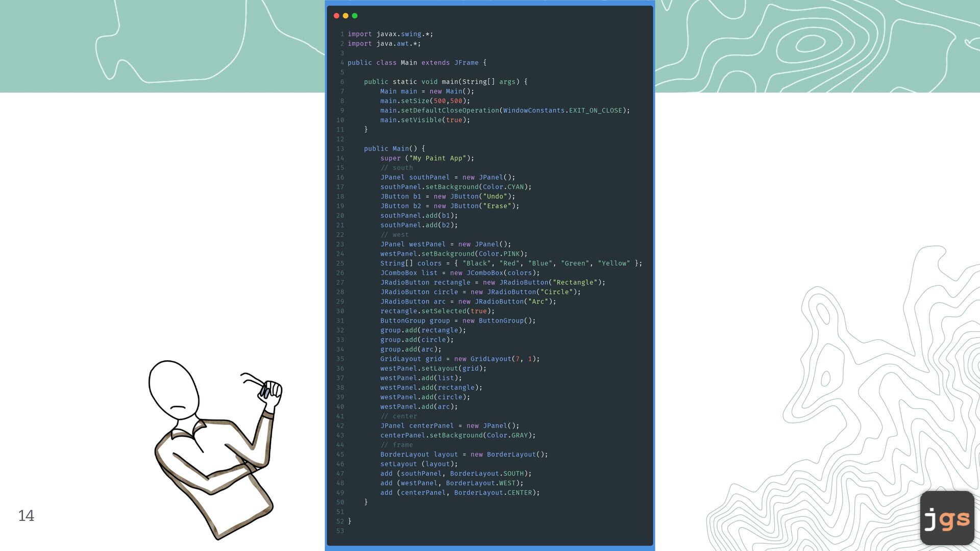Click the setDefaultCloseOperation line
The image size is (980, 551).
pyautogui.click(x=505, y=111)
